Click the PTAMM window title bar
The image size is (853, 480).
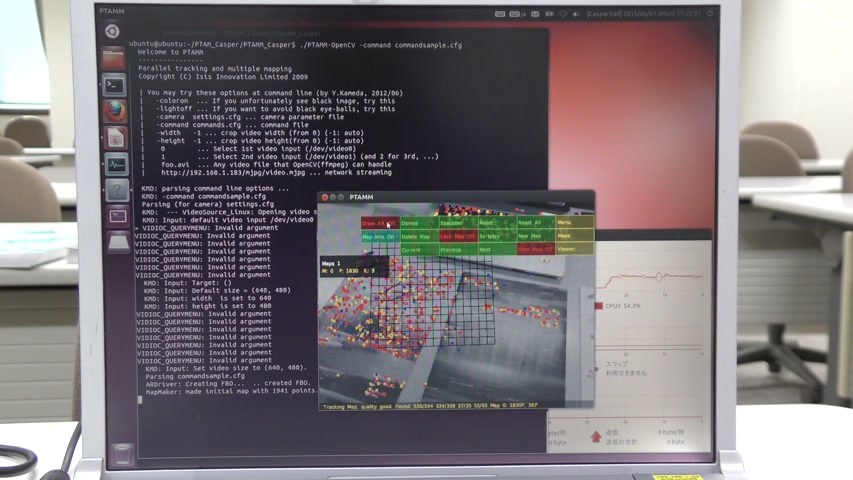(x=456, y=197)
